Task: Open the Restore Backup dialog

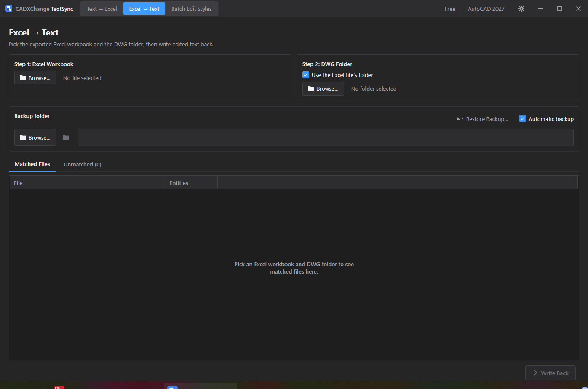Action: (483, 119)
